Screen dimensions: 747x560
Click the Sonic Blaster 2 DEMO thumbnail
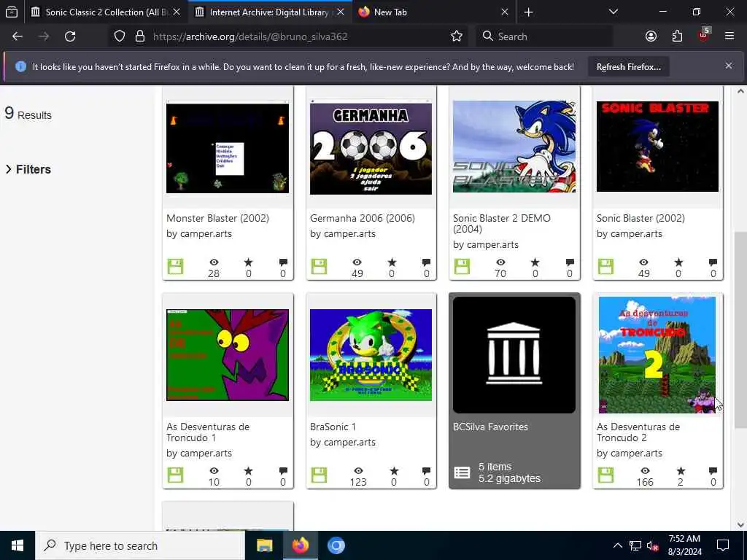(x=514, y=147)
